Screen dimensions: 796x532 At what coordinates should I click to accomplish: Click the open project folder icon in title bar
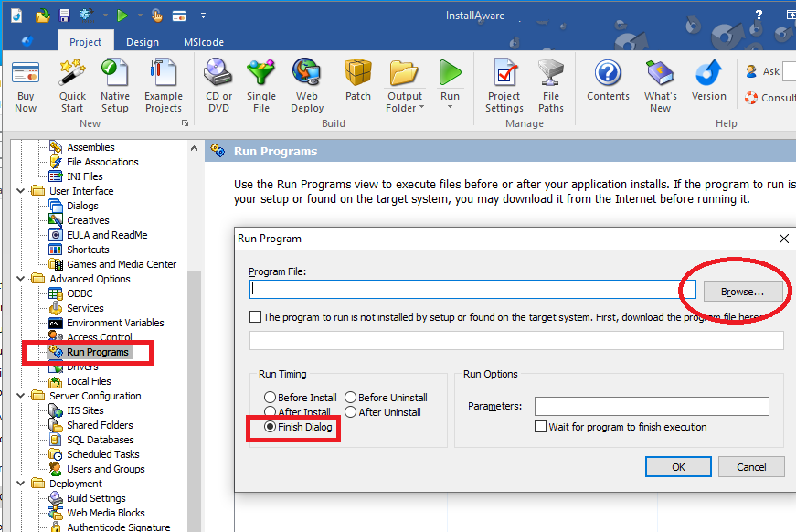[x=43, y=16]
